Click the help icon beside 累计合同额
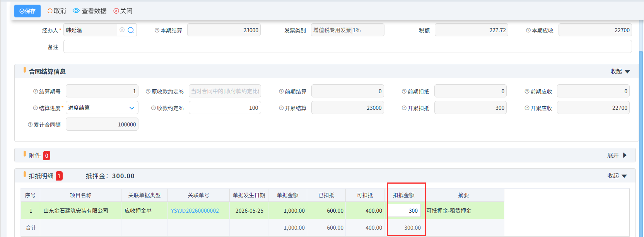This screenshot has height=237, width=644. 30,124
